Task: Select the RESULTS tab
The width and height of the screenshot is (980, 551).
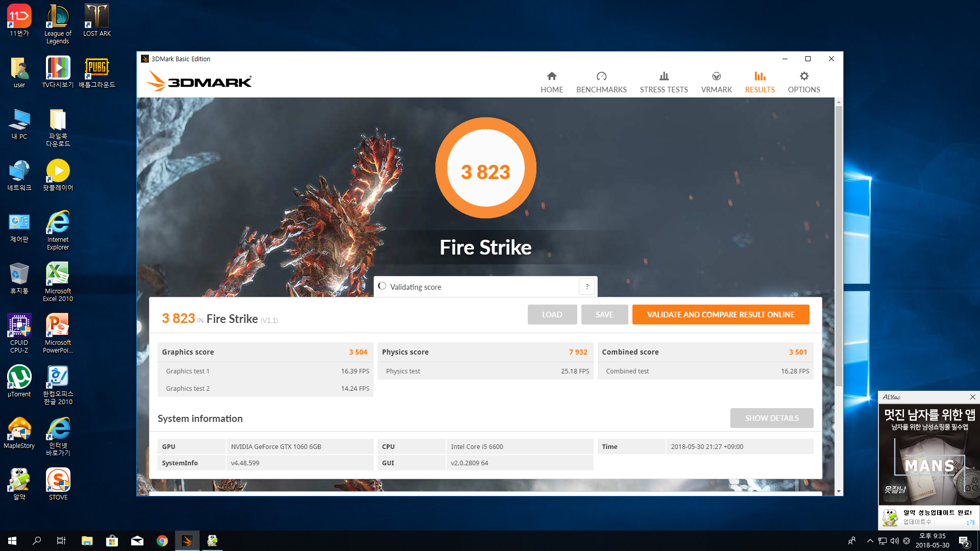Action: point(759,82)
